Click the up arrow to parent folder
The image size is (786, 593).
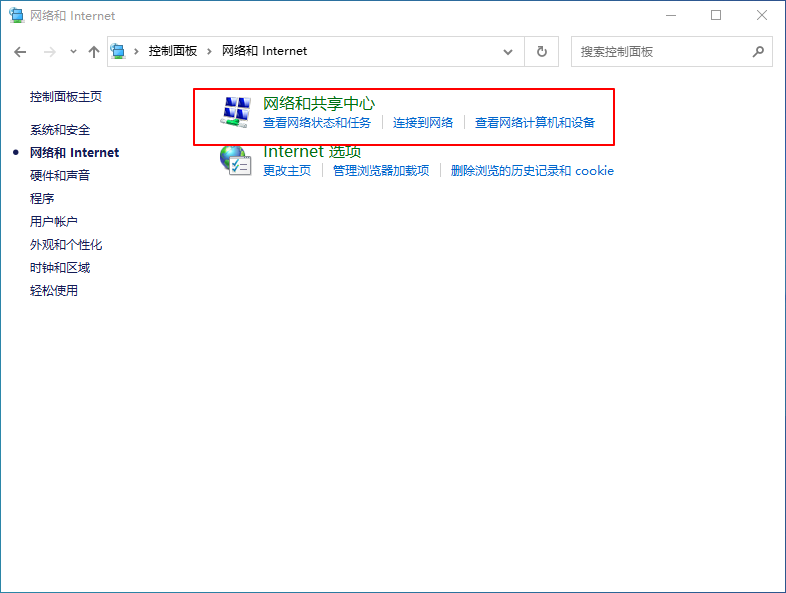(93, 51)
